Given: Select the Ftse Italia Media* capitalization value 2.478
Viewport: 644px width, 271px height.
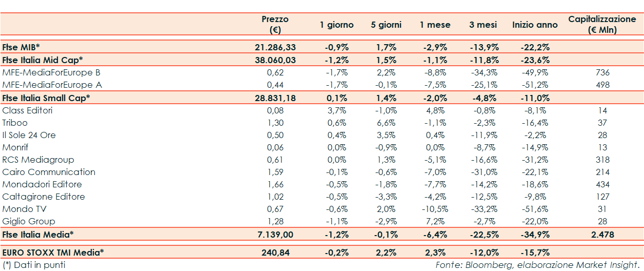Looking at the screenshot, I should coord(602,235).
